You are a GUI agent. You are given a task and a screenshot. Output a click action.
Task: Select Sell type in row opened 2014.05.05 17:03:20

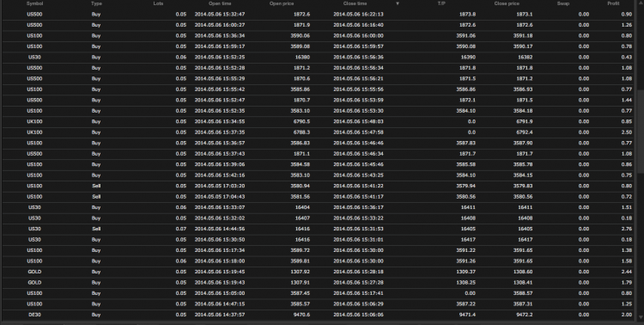click(x=96, y=186)
